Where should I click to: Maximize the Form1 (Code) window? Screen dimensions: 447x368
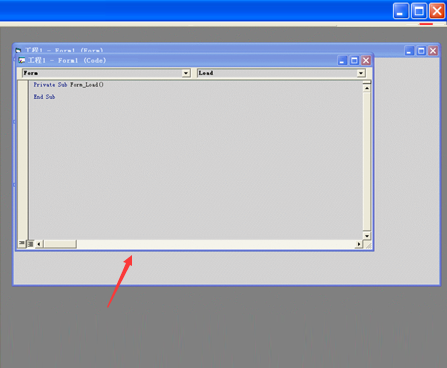pyautogui.click(x=354, y=61)
